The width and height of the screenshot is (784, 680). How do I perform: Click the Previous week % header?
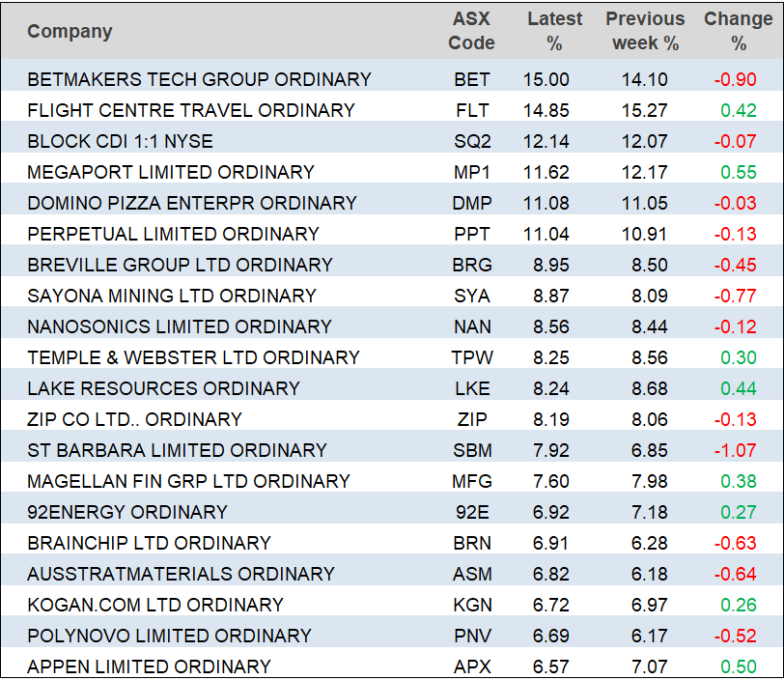coord(645,31)
